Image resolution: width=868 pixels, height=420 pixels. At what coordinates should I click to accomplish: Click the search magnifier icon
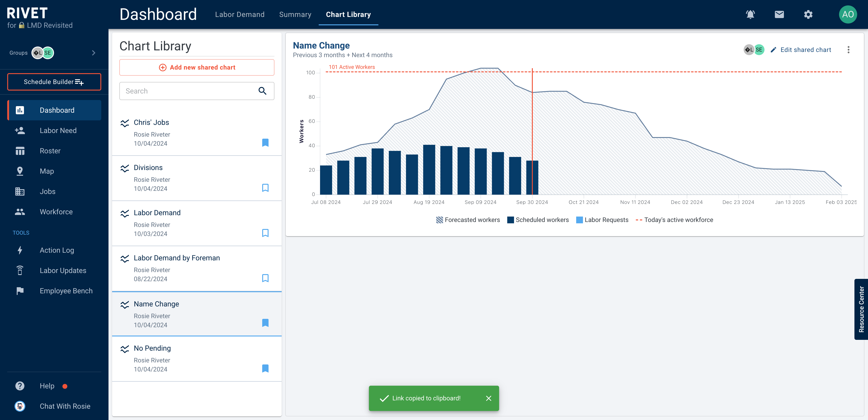(262, 91)
